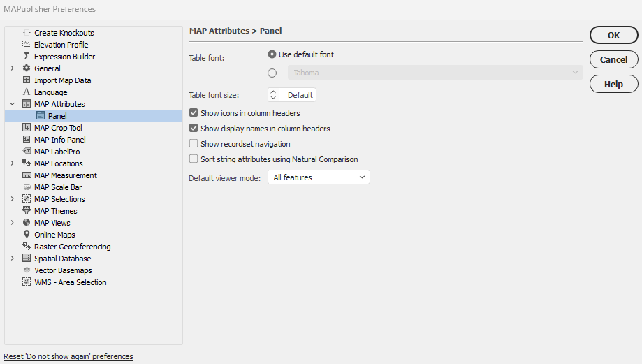Click the MAP Themes paintbrush icon
Image resolution: width=642 pixels, height=364 pixels.
tap(27, 210)
